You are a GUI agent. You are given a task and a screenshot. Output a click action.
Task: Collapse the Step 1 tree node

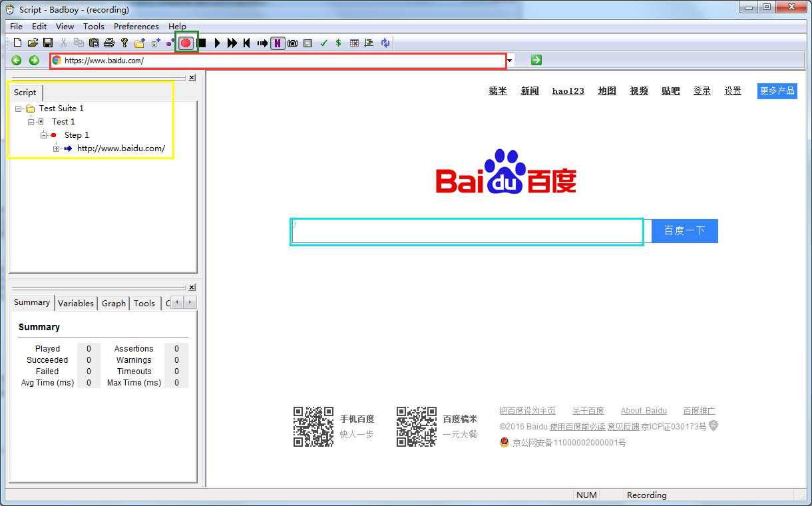pyautogui.click(x=43, y=135)
